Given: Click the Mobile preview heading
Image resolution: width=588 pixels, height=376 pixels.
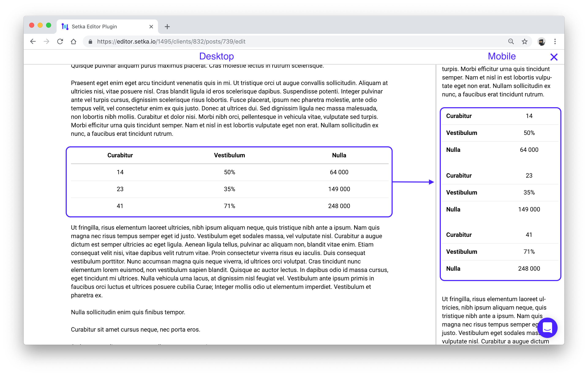Looking at the screenshot, I should pos(502,56).
